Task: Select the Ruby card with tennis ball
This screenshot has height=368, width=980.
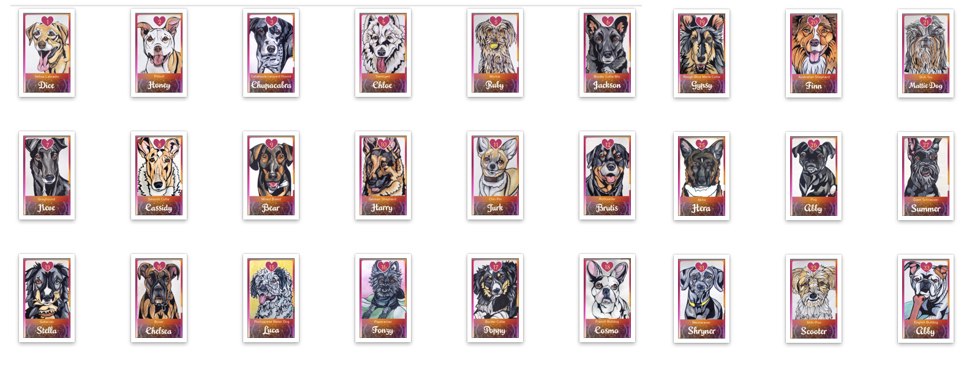Action: click(x=495, y=53)
